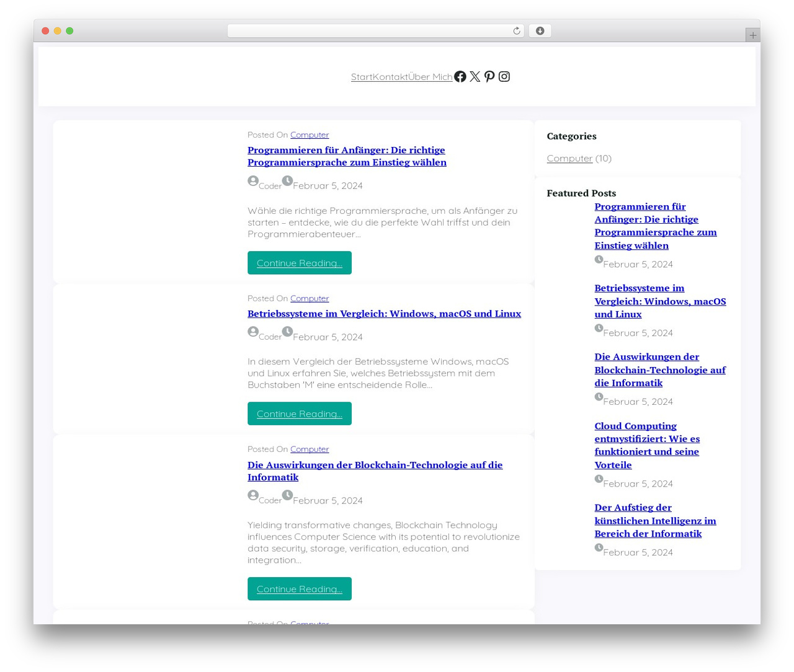Open featured post Aufstieg der künstlichen Intelligenz
The image size is (794, 672).
(655, 521)
